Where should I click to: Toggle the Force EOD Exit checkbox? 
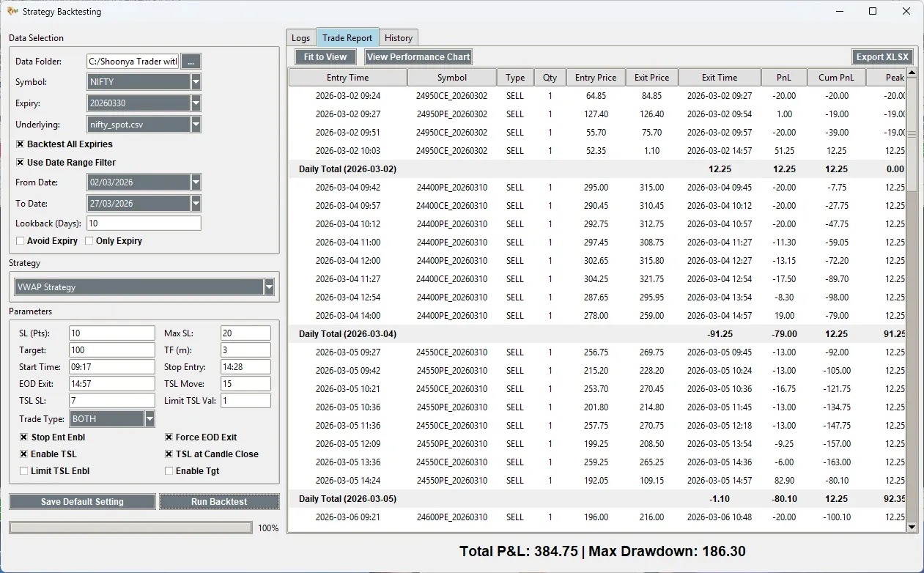(x=169, y=437)
